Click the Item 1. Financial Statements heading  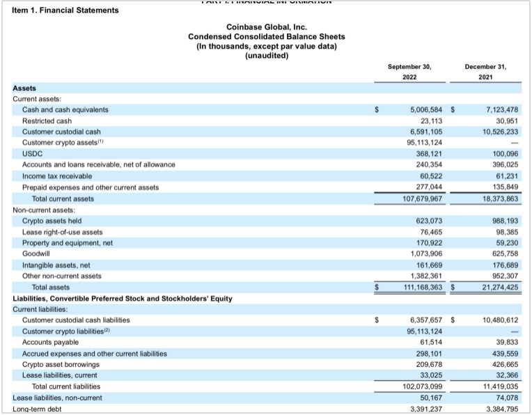click(x=65, y=10)
